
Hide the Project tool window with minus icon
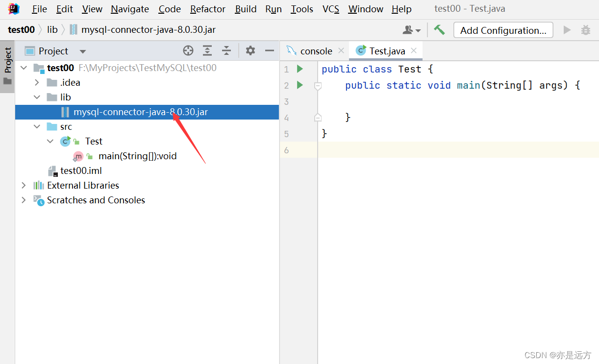tap(269, 50)
